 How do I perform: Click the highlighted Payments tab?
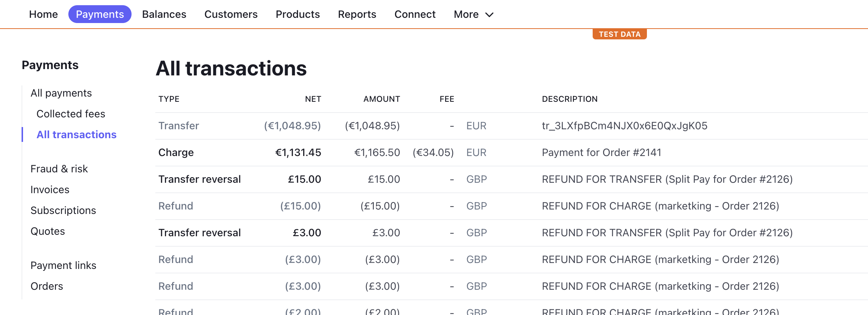(x=100, y=14)
